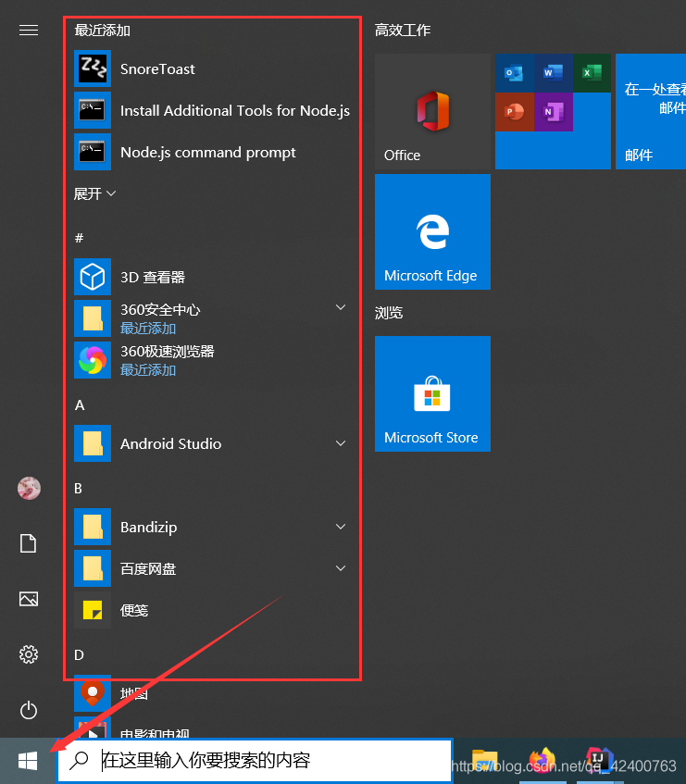Open the SnoreToast app icon
This screenshot has height=784, width=686.
tap(93, 68)
